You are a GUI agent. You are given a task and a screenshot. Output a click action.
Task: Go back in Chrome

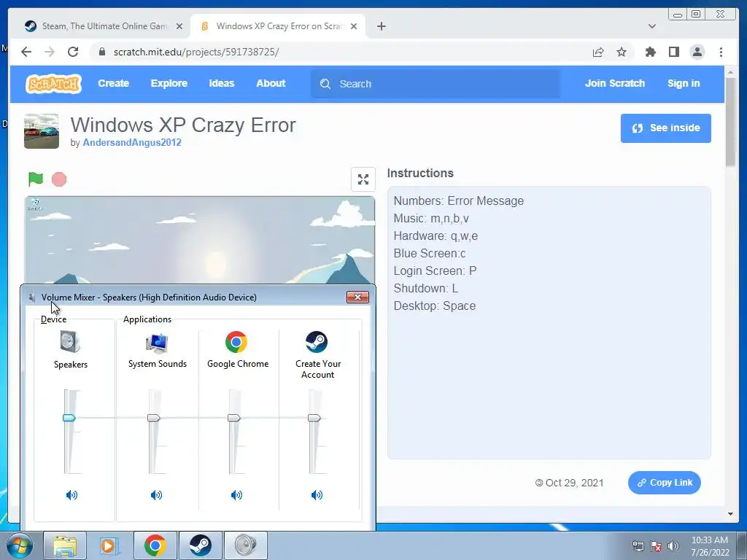click(26, 52)
